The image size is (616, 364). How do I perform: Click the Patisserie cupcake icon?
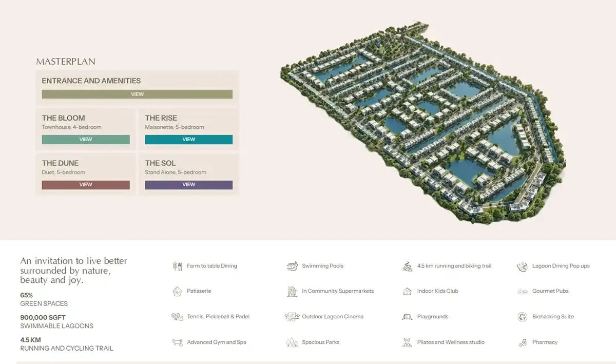177,291
